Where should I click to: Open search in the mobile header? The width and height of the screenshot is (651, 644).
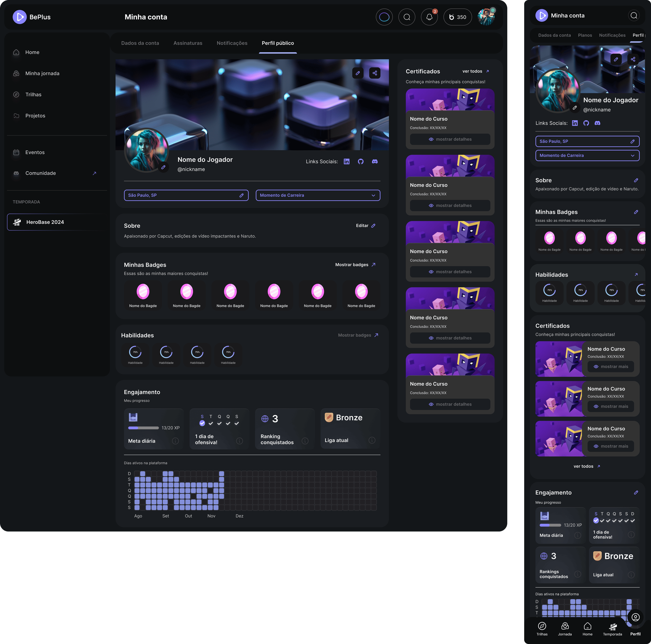pyautogui.click(x=634, y=16)
